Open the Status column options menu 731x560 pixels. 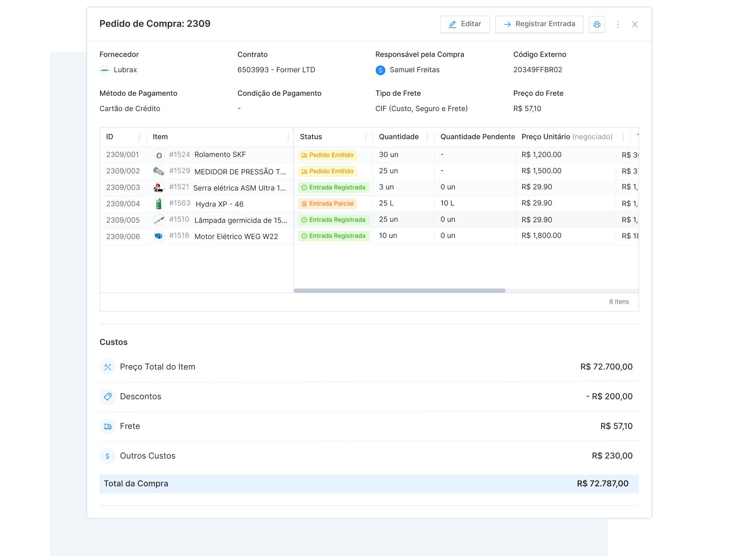coord(365,137)
